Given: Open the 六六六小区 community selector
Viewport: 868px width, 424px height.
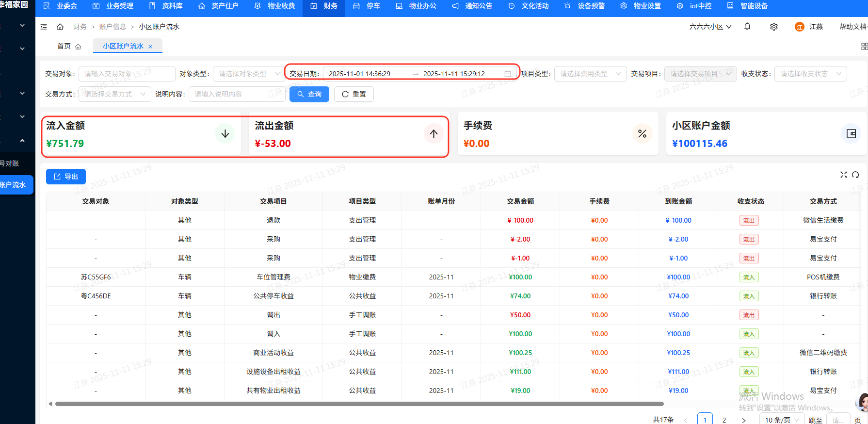Looking at the screenshot, I should [710, 27].
